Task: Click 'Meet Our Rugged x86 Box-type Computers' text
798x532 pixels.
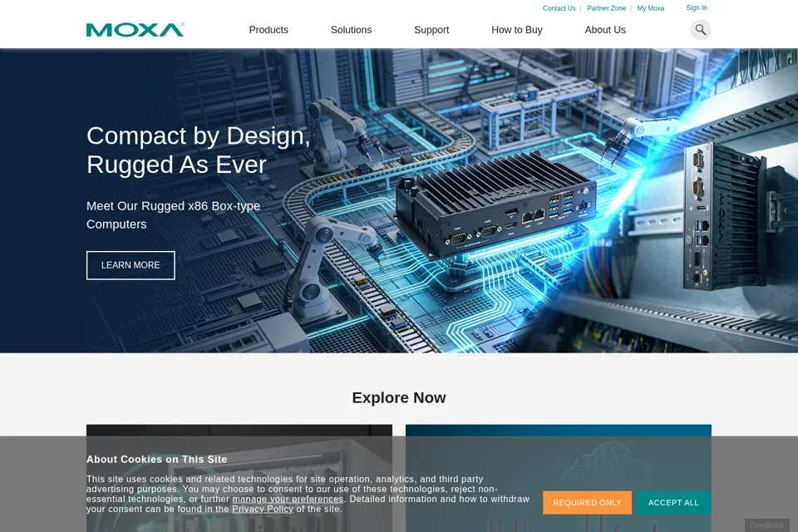Action: pos(173,214)
